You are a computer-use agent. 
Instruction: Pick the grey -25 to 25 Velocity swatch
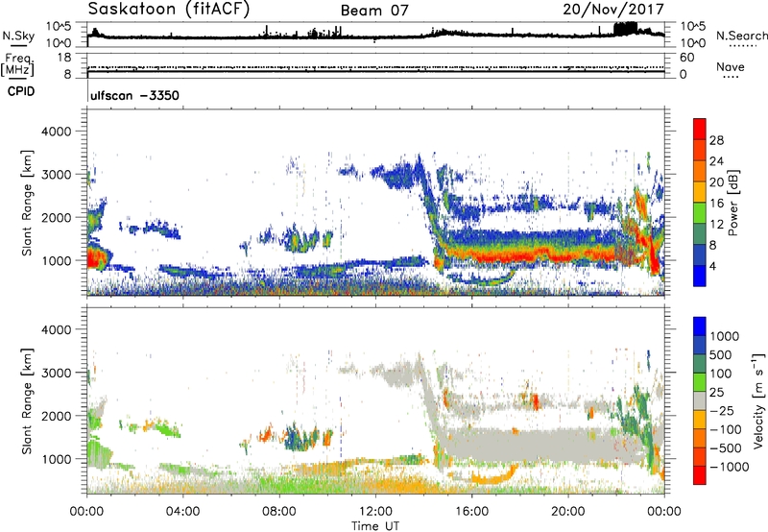coord(700,400)
